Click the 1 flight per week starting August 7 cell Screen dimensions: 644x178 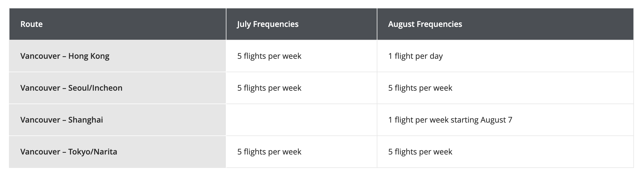tap(505, 120)
